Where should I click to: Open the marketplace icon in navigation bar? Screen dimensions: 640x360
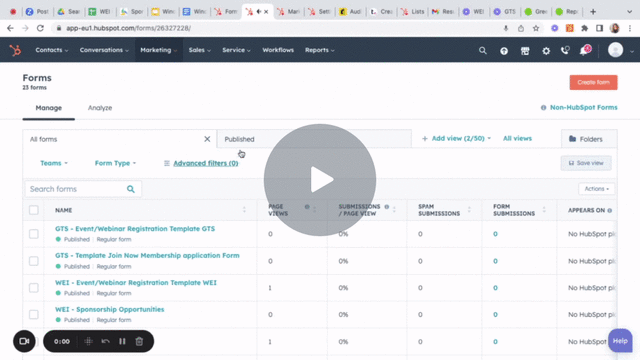pyautogui.click(x=525, y=51)
